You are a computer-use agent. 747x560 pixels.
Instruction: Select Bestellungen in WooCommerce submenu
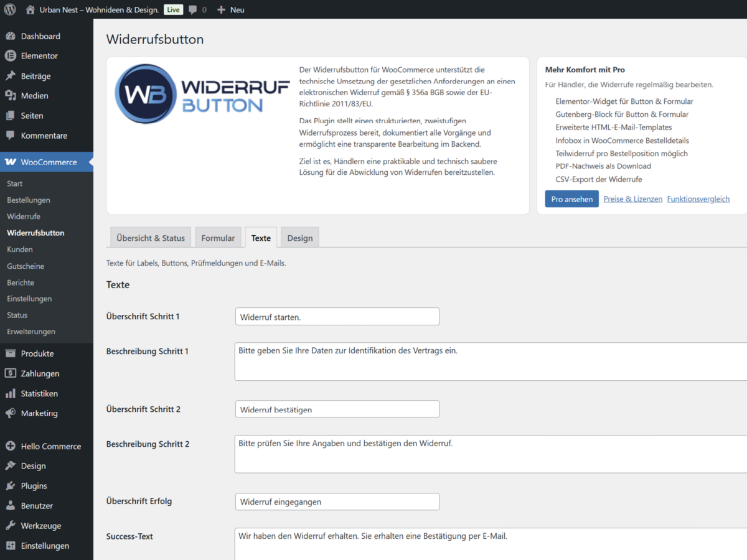point(29,200)
